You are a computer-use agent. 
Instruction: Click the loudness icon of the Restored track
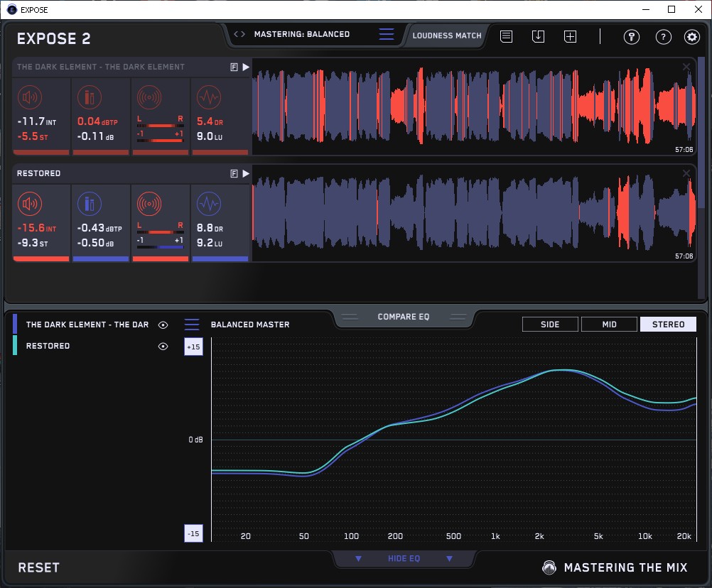pyautogui.click(x=30, y=204)
